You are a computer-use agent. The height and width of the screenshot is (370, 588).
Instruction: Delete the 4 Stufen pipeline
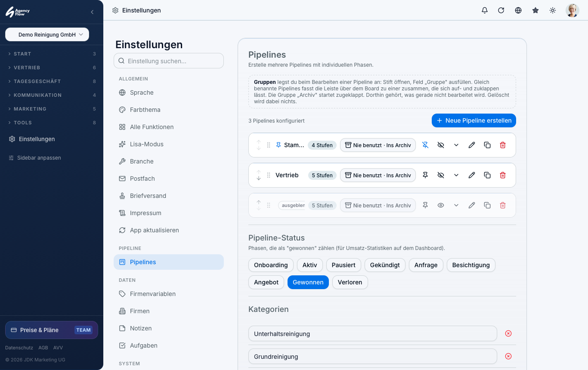[x=503, y=145]
